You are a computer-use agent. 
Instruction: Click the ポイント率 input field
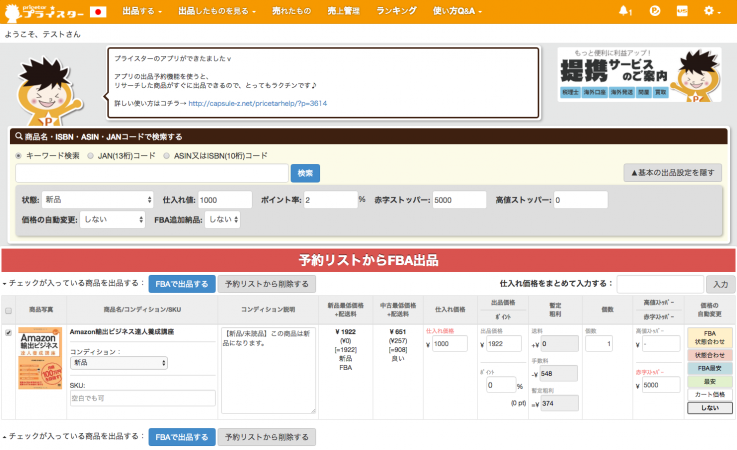pyautogui.click(x=331, y=200)
